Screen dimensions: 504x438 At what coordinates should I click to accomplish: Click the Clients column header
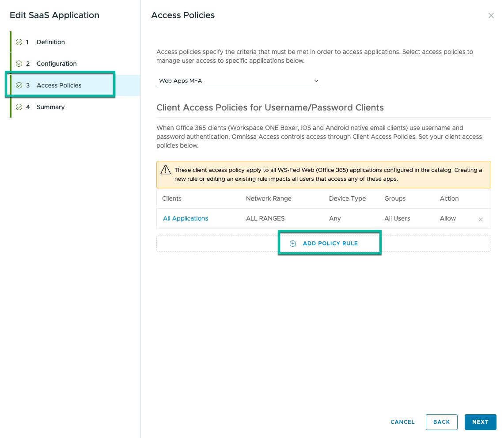172,198
